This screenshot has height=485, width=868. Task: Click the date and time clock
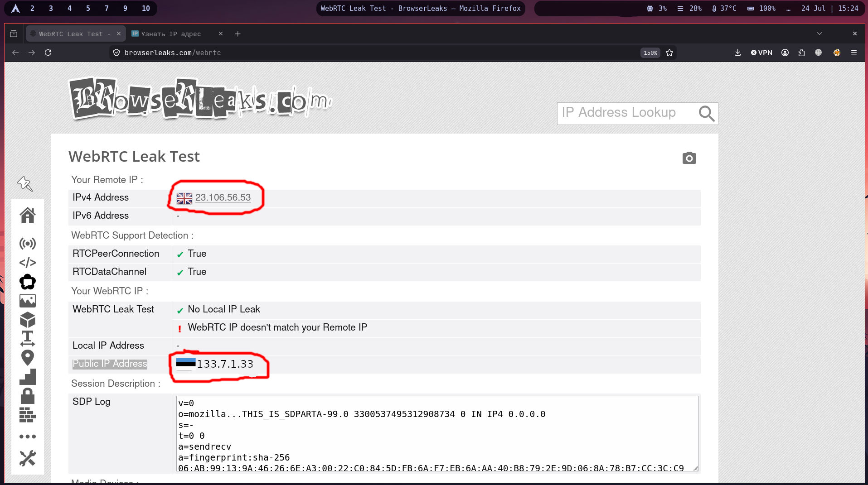tap(830, 9)
